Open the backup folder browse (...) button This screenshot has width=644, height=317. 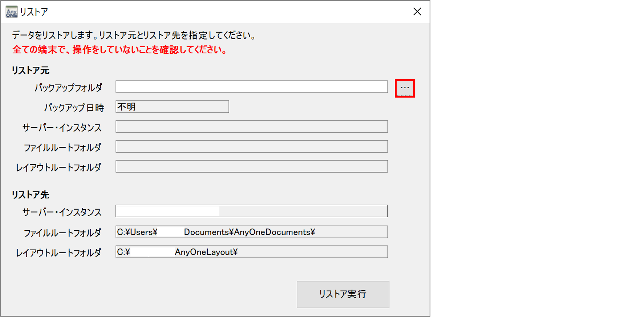tap(405, 88)
